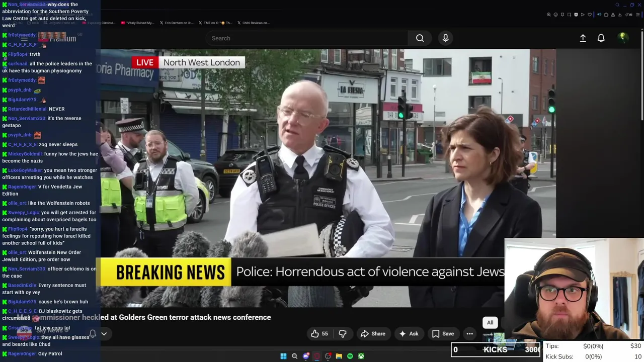Viewport: 644px width, 362px height.
Task: Open the browser easy setup menu icon
Action: [637, 15]
